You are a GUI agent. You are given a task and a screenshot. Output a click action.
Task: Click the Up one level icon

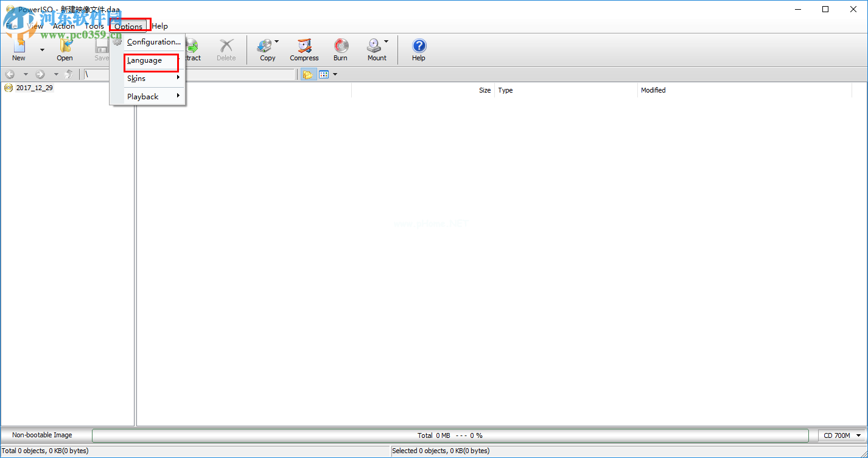[x=69, y=74]
